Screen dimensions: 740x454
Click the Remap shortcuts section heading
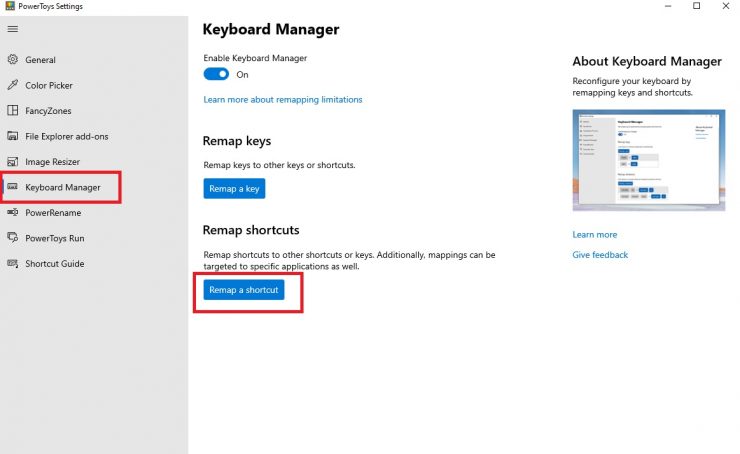pos(251,230)
